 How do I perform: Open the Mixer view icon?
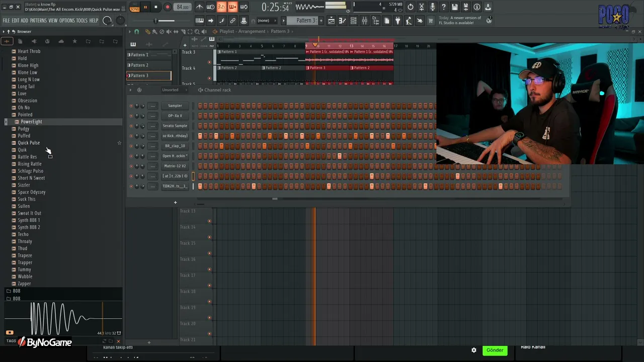coord(364,21)
